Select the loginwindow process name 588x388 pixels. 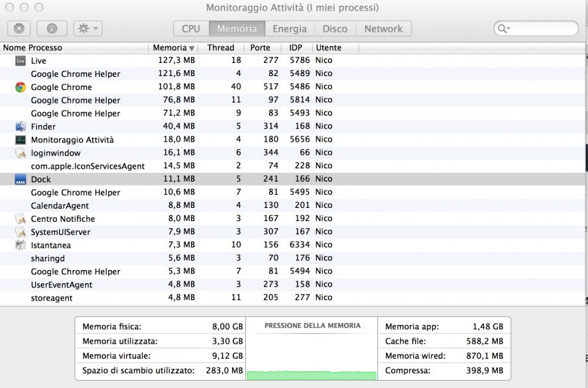56,153
